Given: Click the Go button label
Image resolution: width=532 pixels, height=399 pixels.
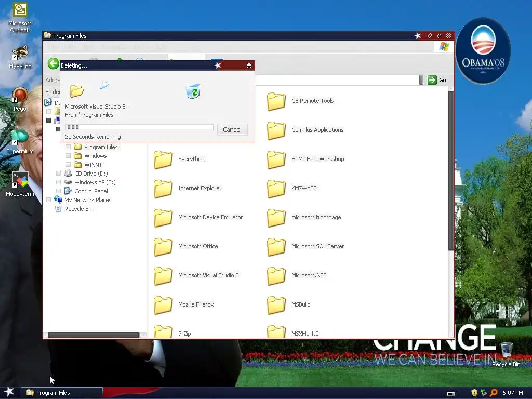Looking at the screenshot, I should point(443,81).
